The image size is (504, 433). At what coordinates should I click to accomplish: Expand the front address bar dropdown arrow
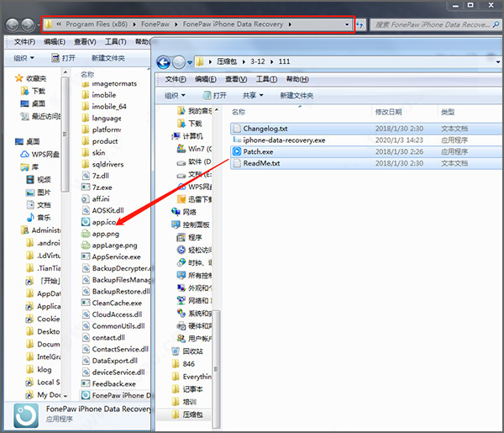(498, 61)
